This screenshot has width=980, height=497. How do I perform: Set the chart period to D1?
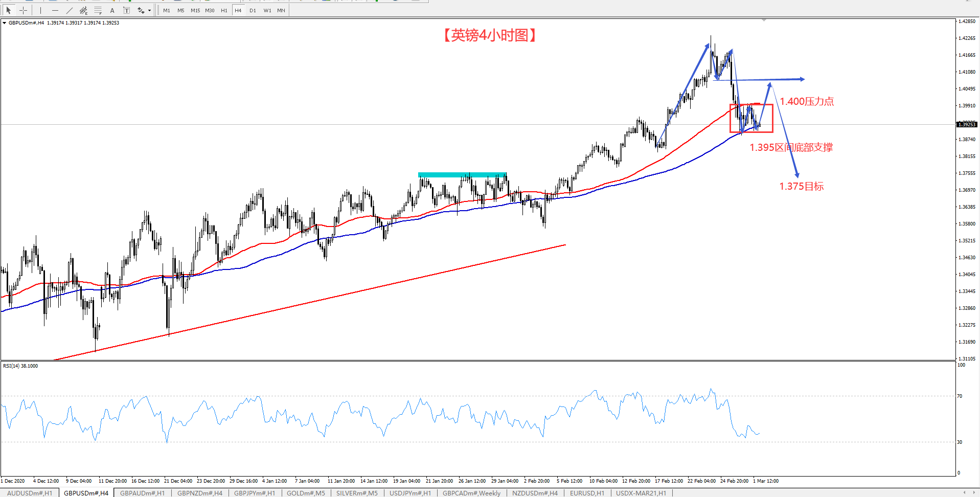point(253,10)
